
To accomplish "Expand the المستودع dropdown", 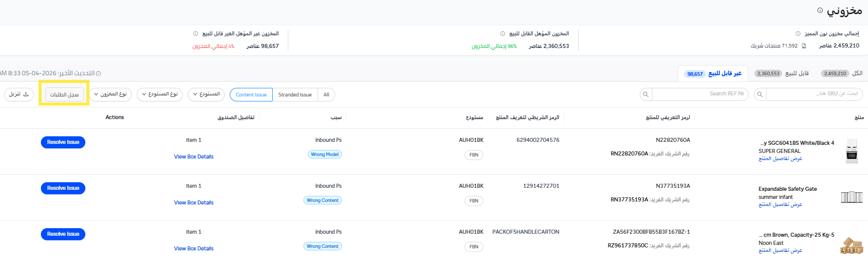I will click(x=207, y=94).
